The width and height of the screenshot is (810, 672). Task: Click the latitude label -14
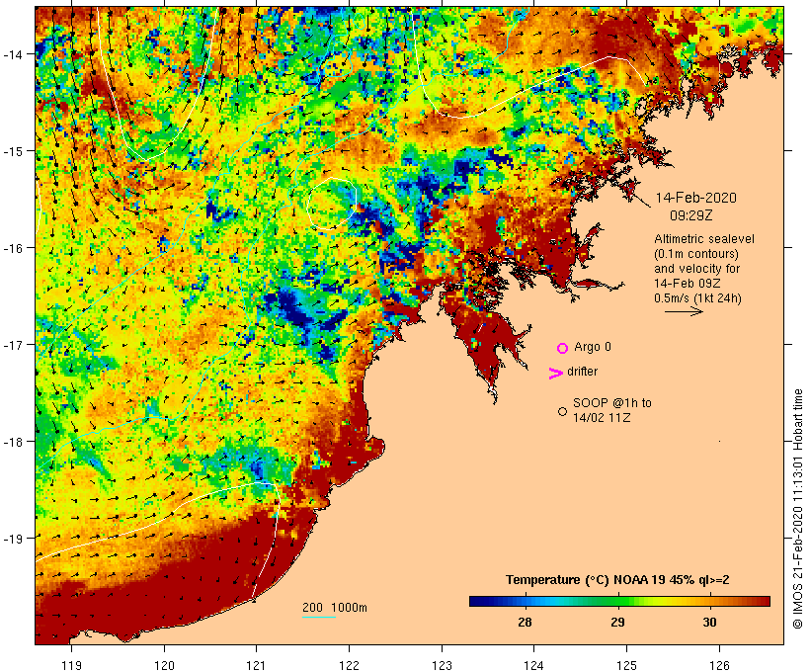[13, 53]
